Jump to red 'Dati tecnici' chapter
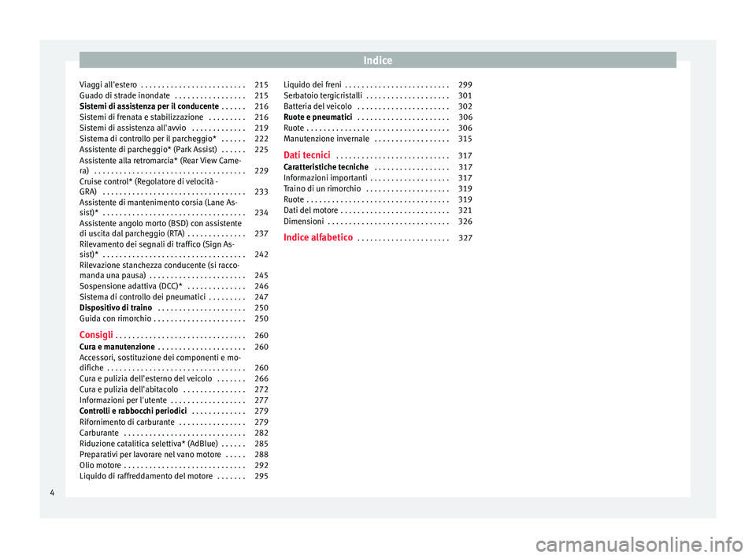756x558 pixels. 307,155
